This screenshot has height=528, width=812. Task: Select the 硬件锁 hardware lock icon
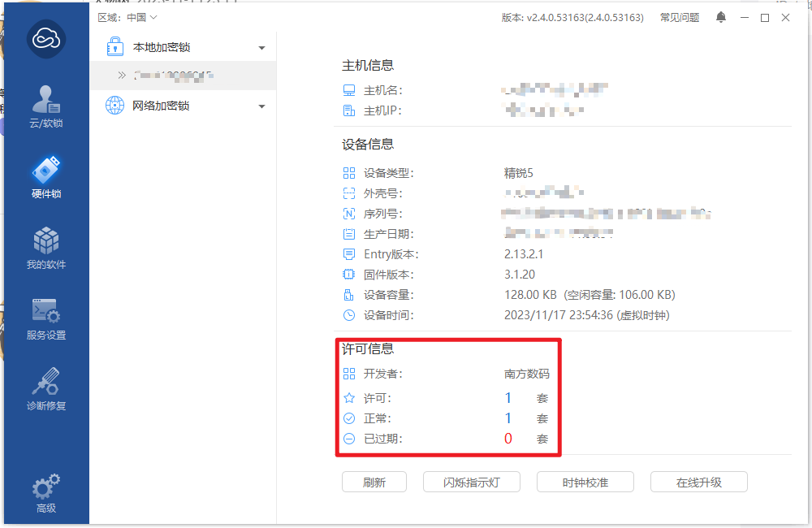[x=46, y=176]
